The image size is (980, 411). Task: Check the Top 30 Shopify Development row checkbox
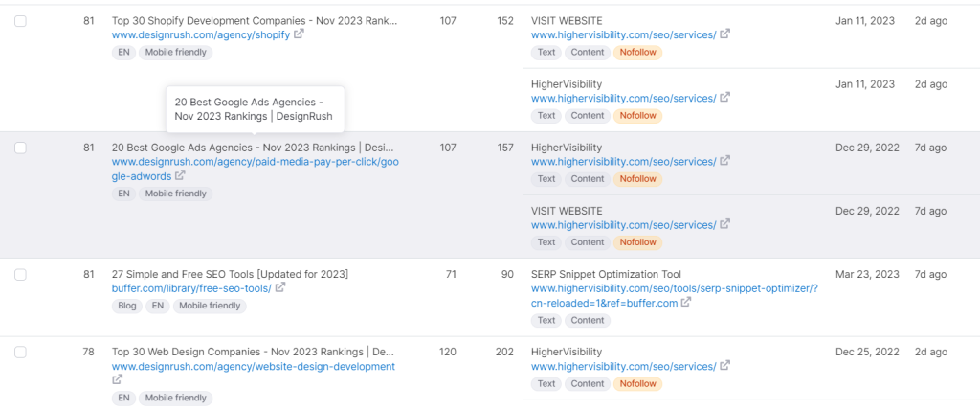pyautogui.click(x=21, y=20)
